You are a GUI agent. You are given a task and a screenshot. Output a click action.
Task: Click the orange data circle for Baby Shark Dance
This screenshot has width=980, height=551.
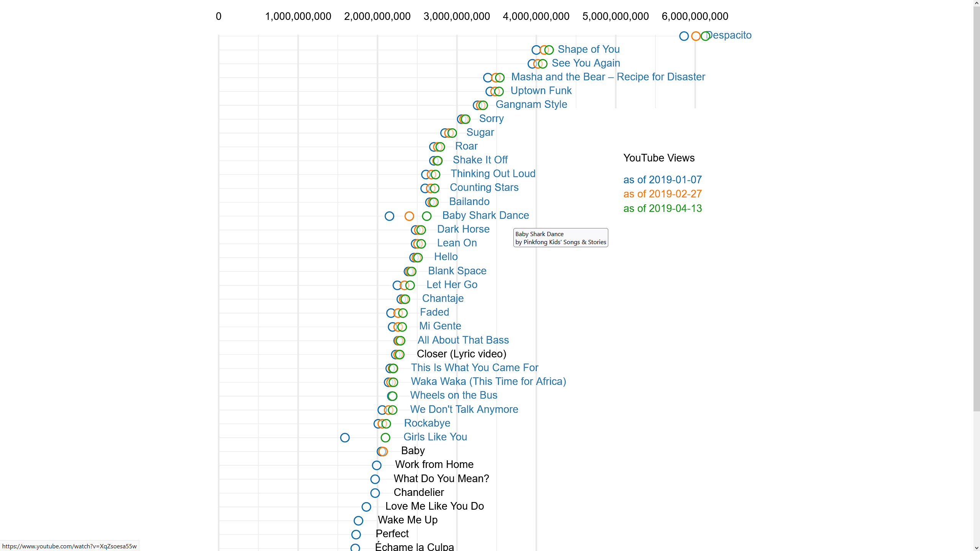tap(409, 216)
